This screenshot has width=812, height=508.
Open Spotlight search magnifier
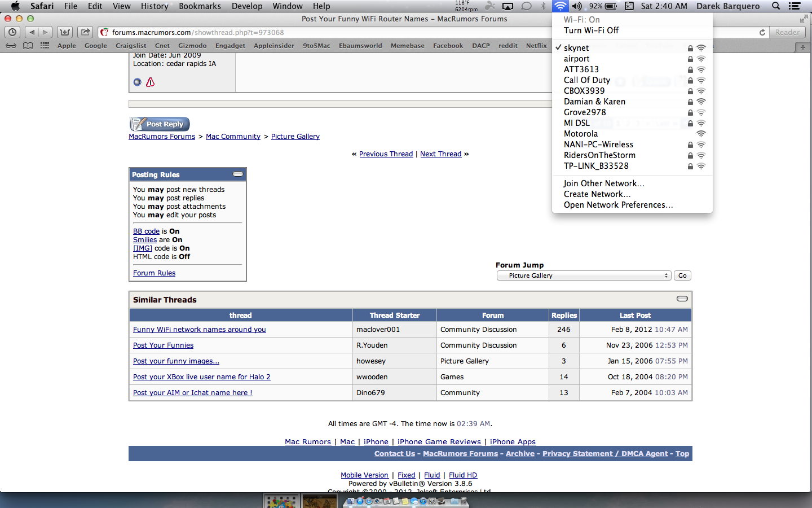(776, 6)
